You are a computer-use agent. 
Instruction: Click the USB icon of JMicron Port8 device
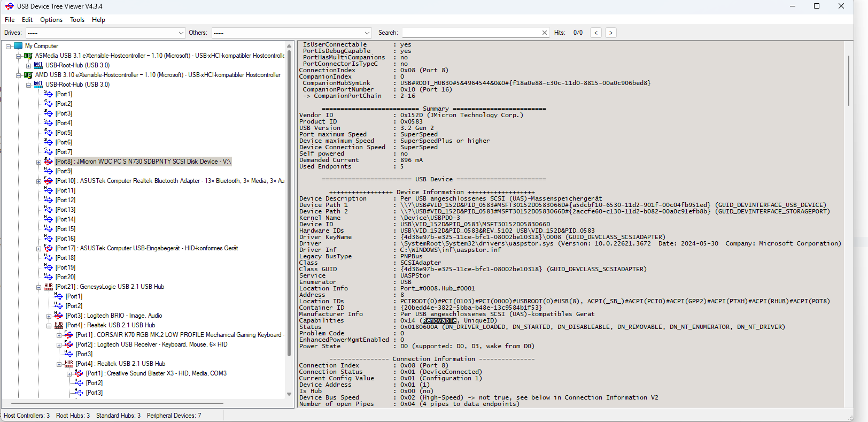tap(49, 162)
